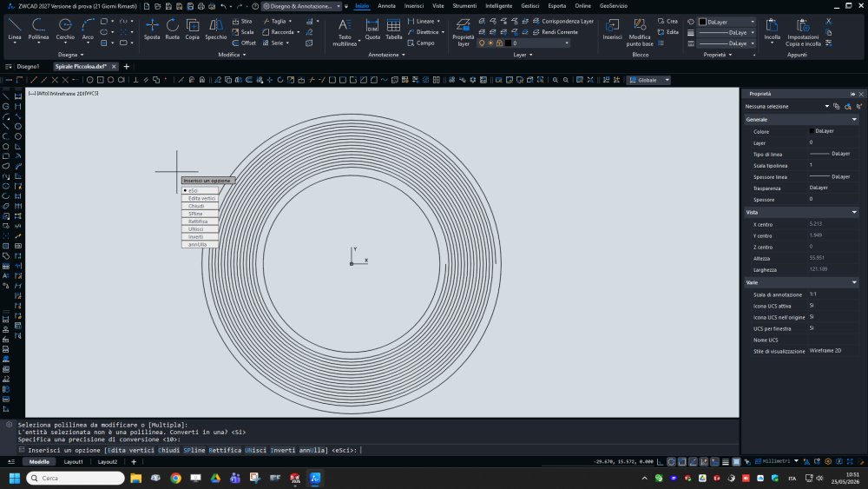Click the Inserisci block icon

click(x=612, y=29)
